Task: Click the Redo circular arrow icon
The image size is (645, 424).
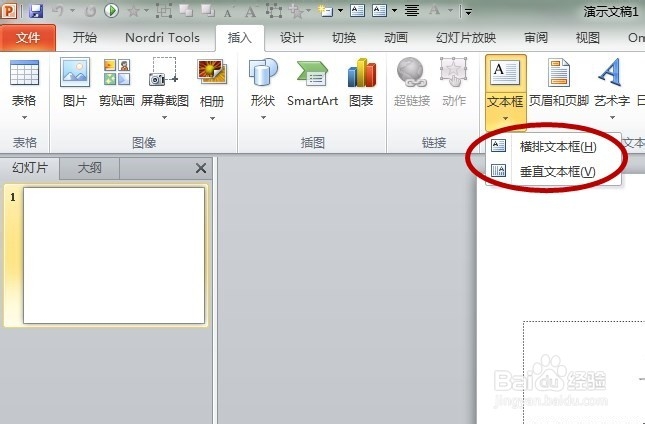Action: pos(90,11)
